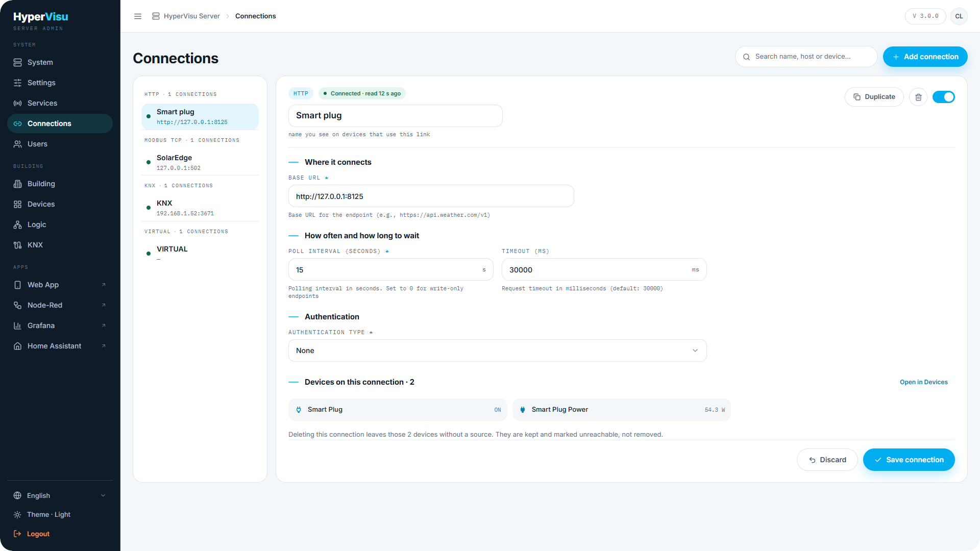Click HyperVisu Server breadcrumb
Screen dimensions: 980x551
186,16
